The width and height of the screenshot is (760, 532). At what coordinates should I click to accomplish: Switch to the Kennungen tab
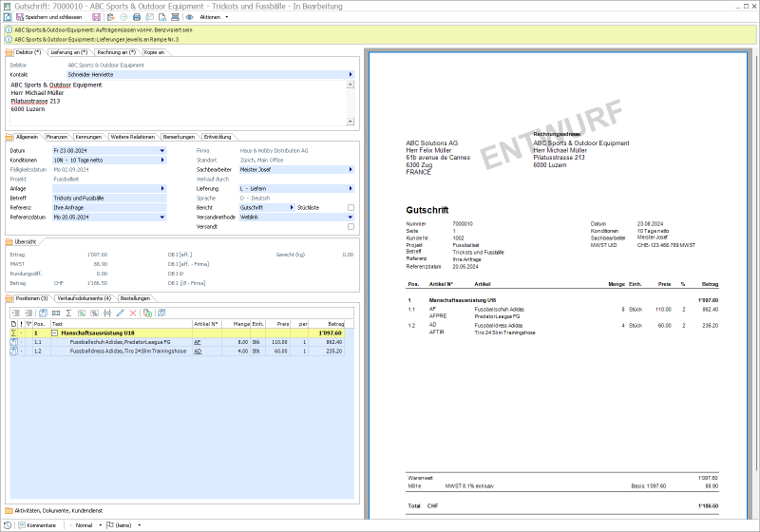pyautogui.click(x=88, y=137)
